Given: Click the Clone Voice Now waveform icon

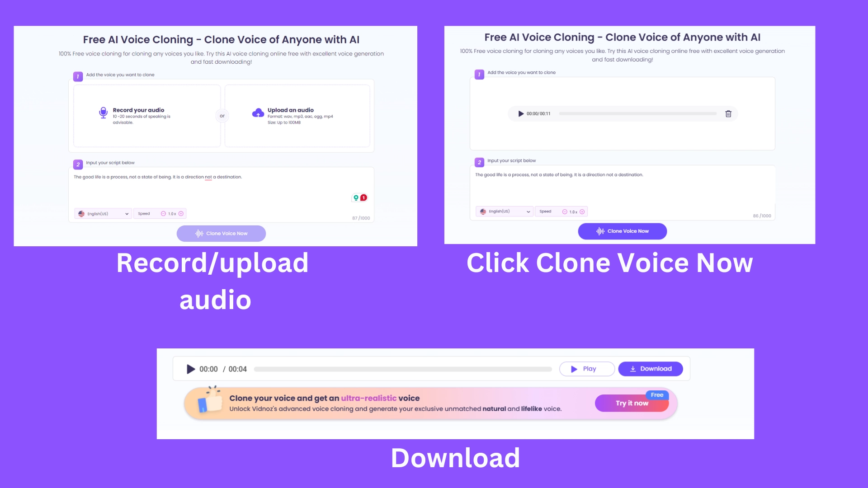Looking at the screenshot, I should (x=600, y=231).
